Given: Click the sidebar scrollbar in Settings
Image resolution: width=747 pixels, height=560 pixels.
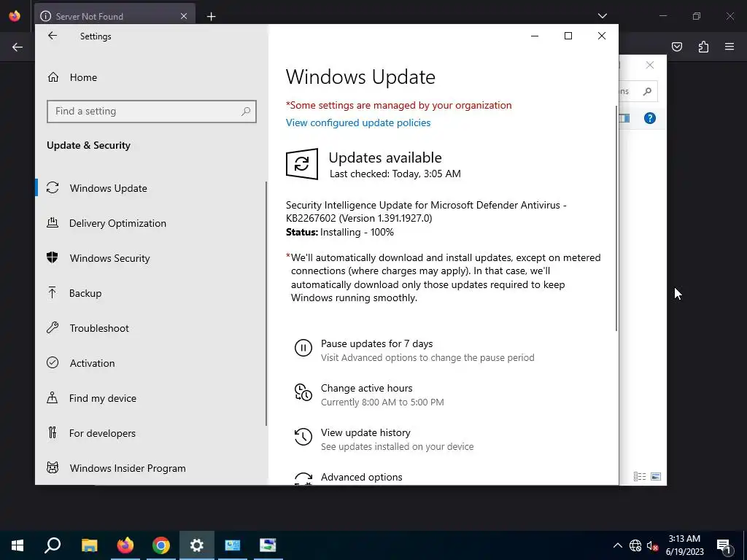Looking at the screenshot, I should point(266,303).
